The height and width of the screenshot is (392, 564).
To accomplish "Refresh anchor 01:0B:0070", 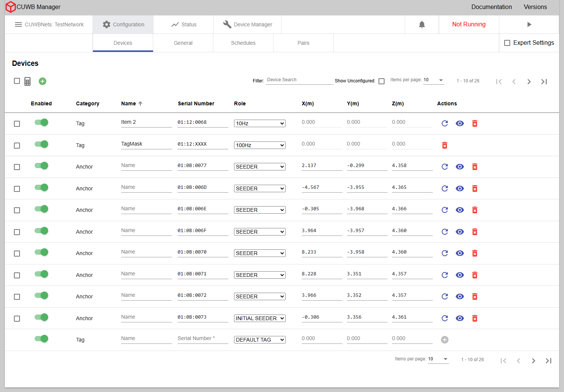I will 445,253.
